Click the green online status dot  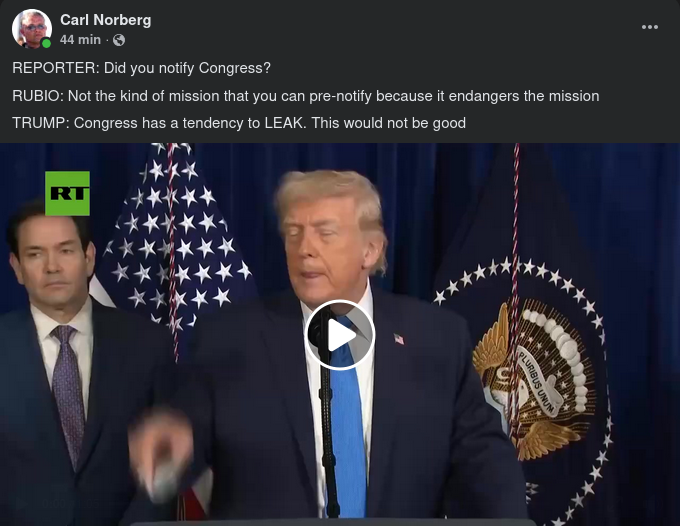tap(46, 43)
